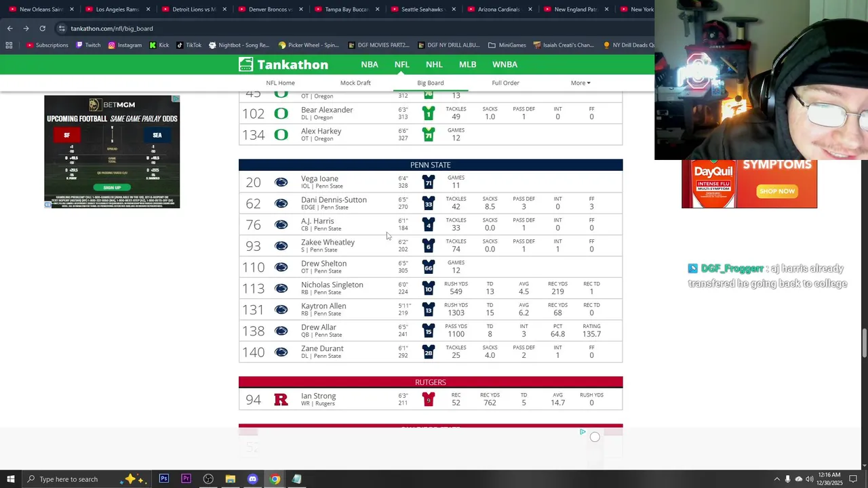Open the Twitch bookmark
Screen dimensions: 868x488
point(88,45)
